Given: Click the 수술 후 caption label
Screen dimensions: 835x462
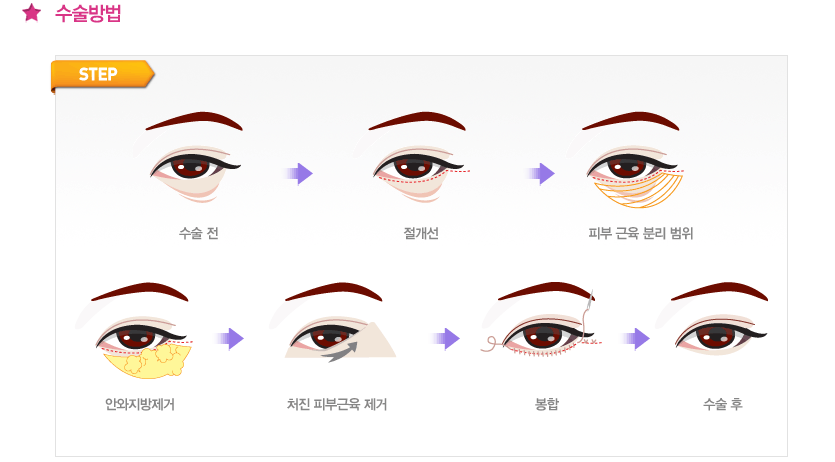Looking at the screenshot, I should 723,404.
